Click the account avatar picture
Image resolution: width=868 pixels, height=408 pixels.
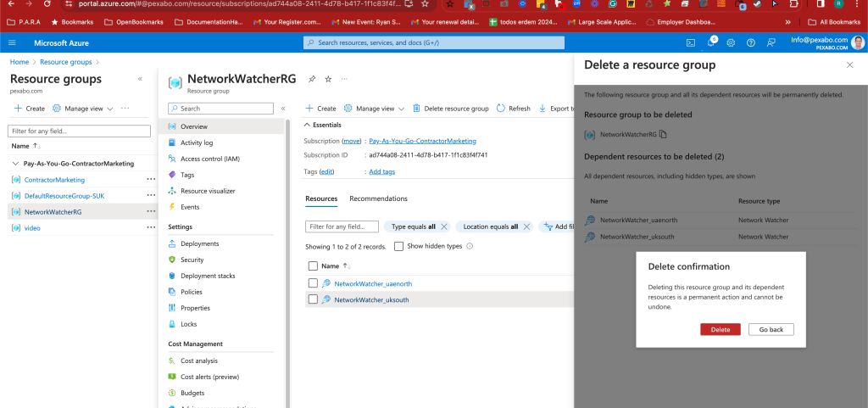tap(858, 43)
